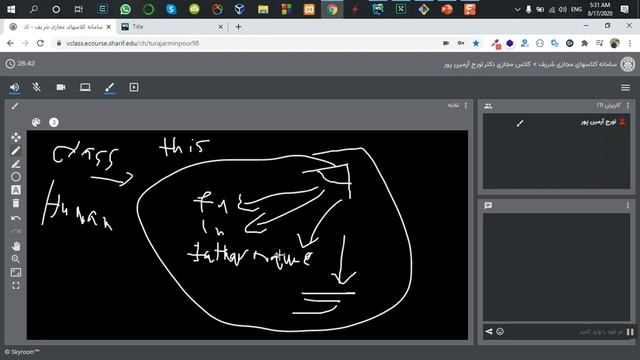Toggle the speaker audio icon in Skyroom toolbar
Screen dimensions: 640x360
pyautogui.click(x=15, y=87)
